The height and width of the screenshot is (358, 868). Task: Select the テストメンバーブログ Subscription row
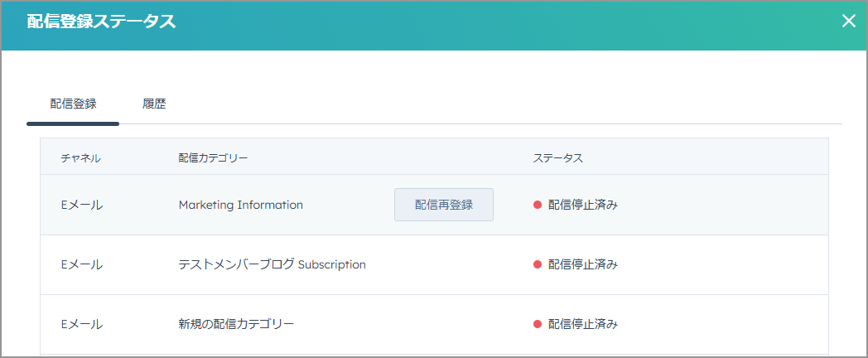pyautogui.click(x=434, y=265)
